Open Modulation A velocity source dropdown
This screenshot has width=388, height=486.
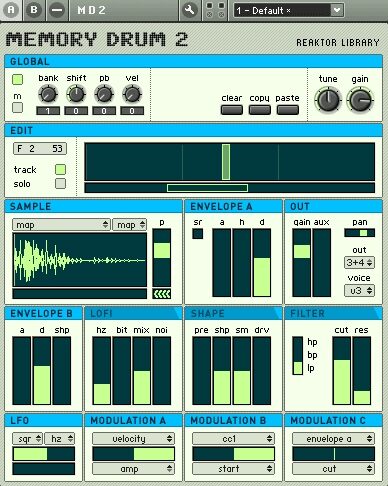pyautogui.click(x=133, y=439)
